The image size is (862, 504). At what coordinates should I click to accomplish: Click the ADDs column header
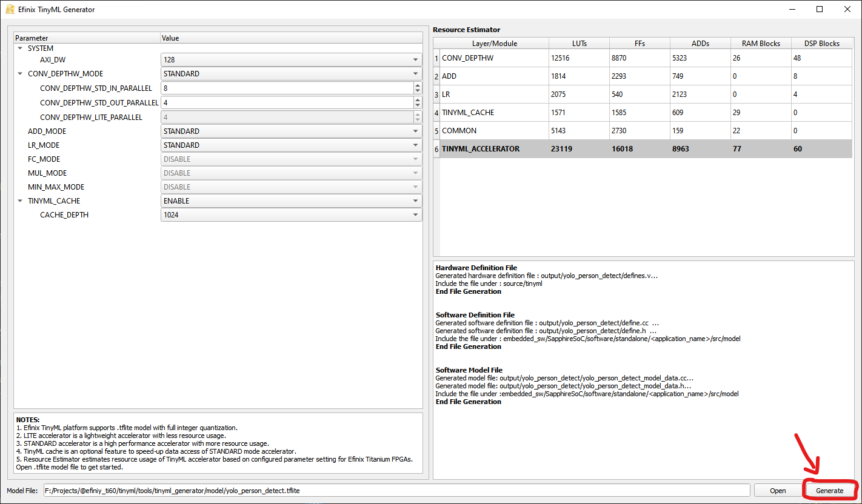click(700, 44)
